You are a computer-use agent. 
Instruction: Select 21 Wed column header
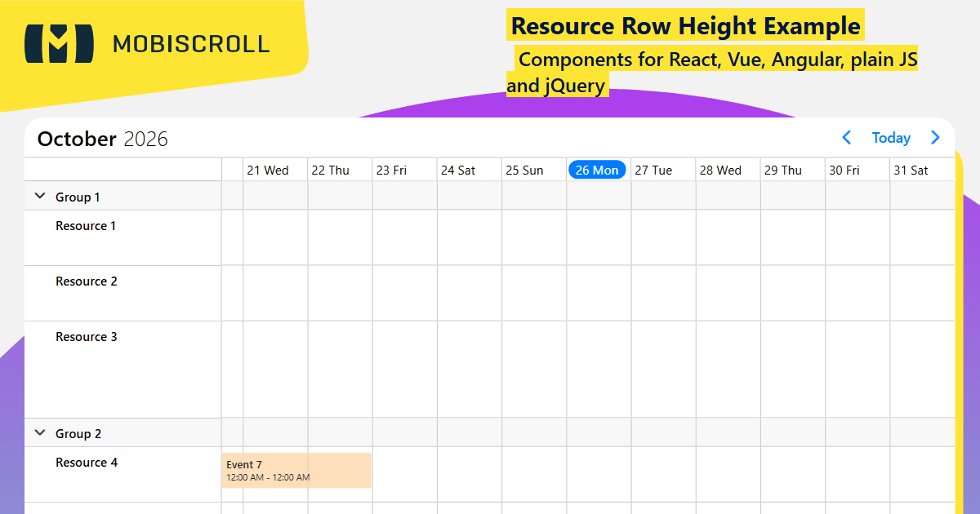(275, 170)
